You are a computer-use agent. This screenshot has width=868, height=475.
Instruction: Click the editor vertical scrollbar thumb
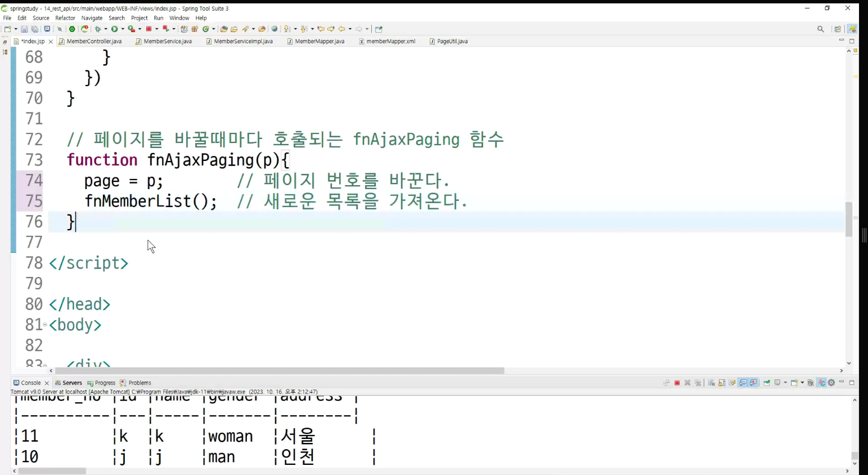[x=849, y=219]
